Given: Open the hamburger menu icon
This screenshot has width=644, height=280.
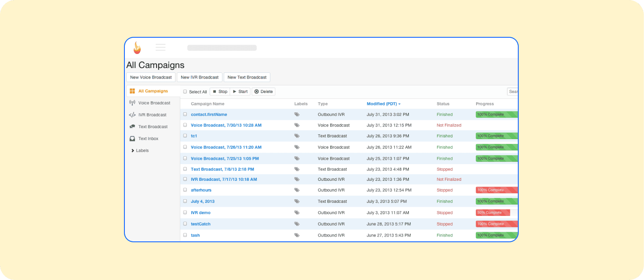Looking at the screenshot, I should [160, 47].
